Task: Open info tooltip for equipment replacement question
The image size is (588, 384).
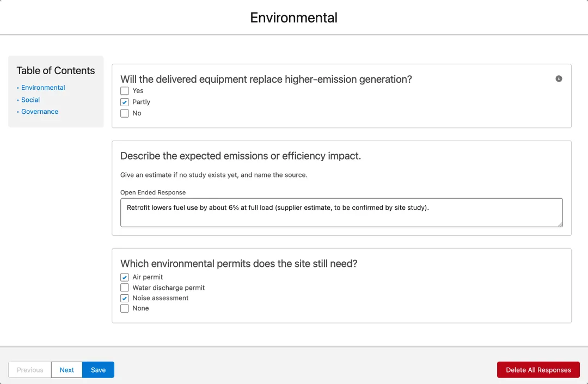Action: tap(559, 78)
